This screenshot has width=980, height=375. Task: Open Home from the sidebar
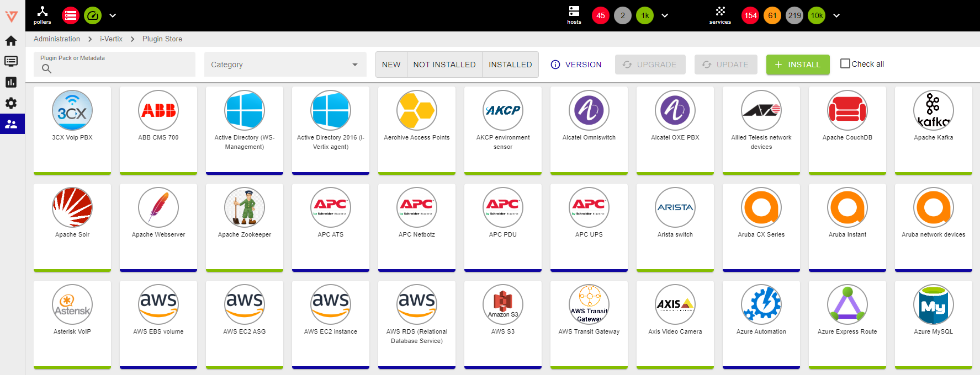(11, 40)
